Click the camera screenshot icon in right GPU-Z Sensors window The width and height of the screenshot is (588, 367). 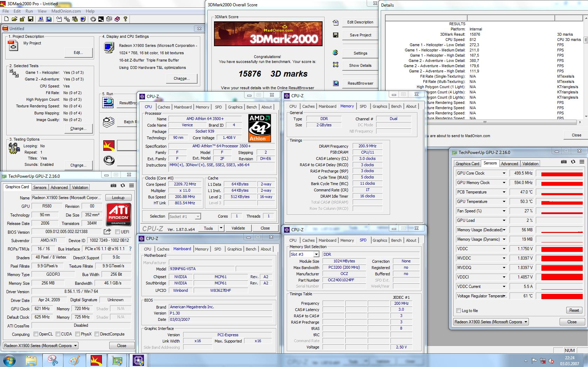pyautogui.click(x=564, y=162)
